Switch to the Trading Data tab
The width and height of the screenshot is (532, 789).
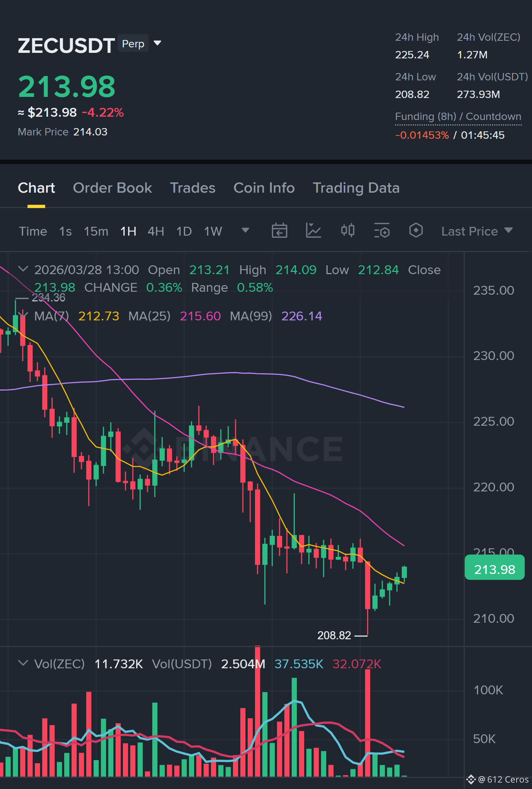point(356,188)
